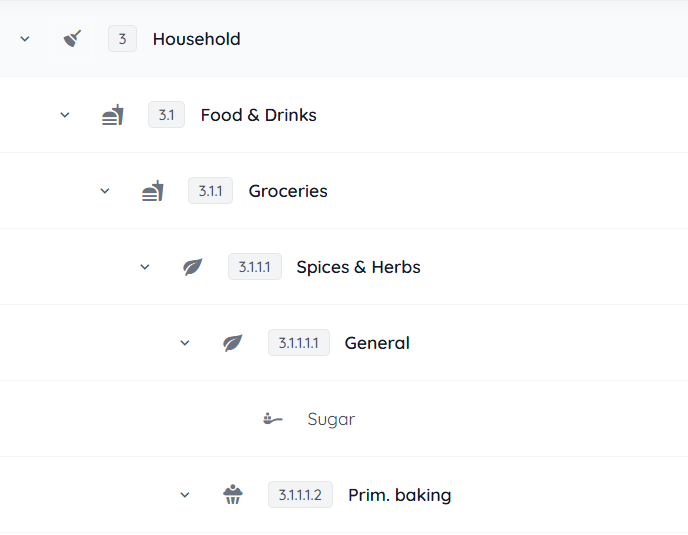Collapse the Household category
The width and height of the screenshot is (688, 535).
25,39
